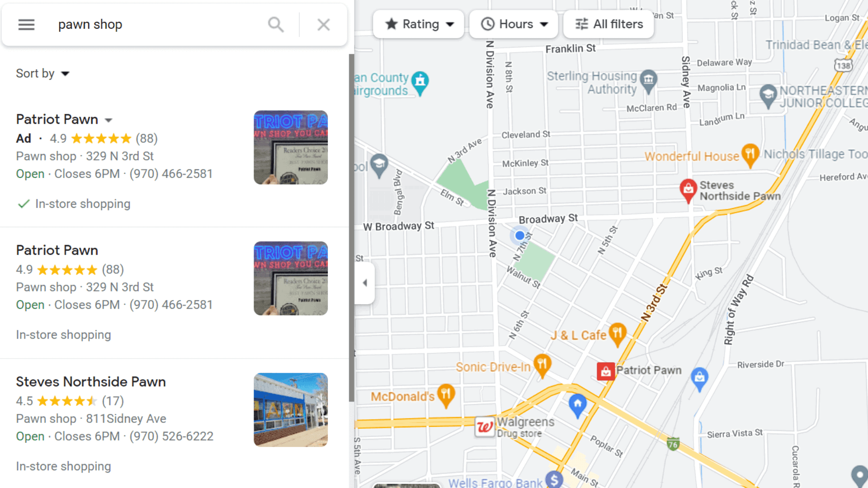
Task: Expand the Hours dropdown filter
Action: pos(514,24)
